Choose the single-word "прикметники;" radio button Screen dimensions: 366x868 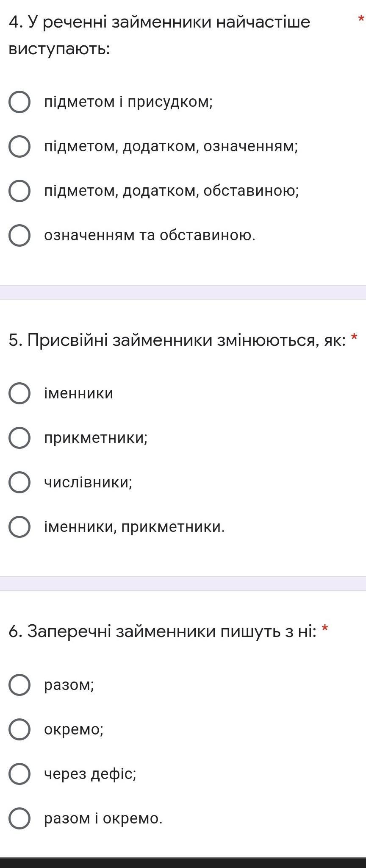[19, 438]
